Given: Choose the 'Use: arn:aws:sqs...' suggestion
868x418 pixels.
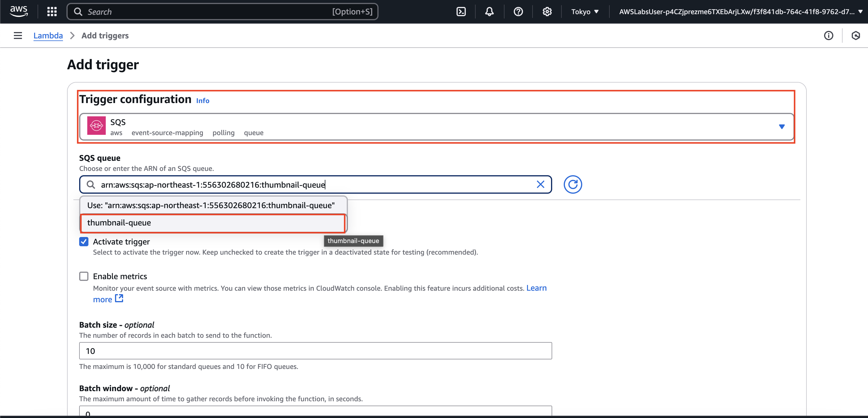Looking at the screenshot, I should click(211, 205).
